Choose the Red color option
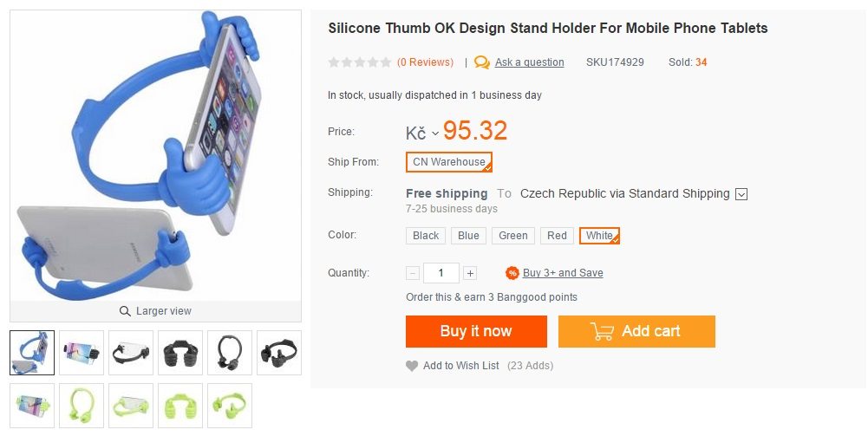868x436 pixels. pyautogui.click(x=557, y=236)
